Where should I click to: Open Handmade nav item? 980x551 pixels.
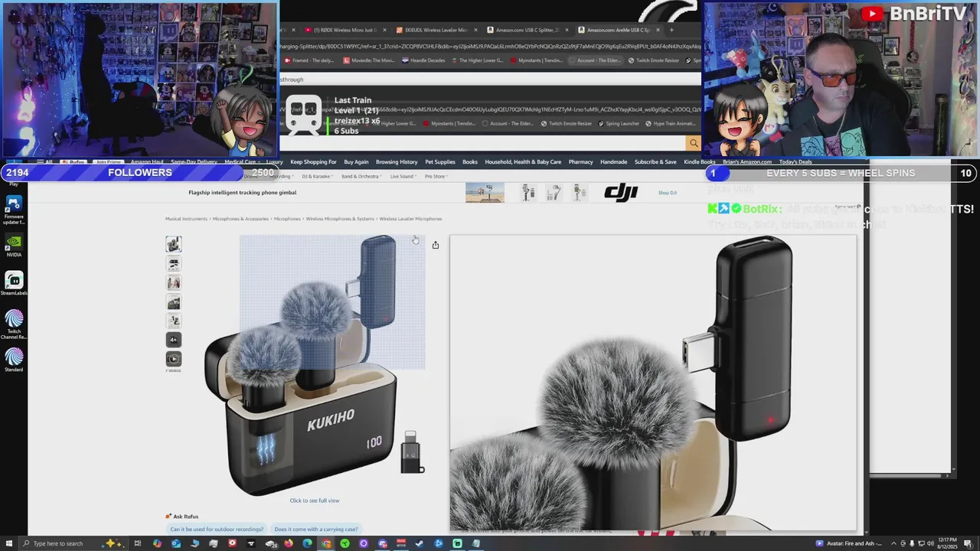(x=614, y=162)
